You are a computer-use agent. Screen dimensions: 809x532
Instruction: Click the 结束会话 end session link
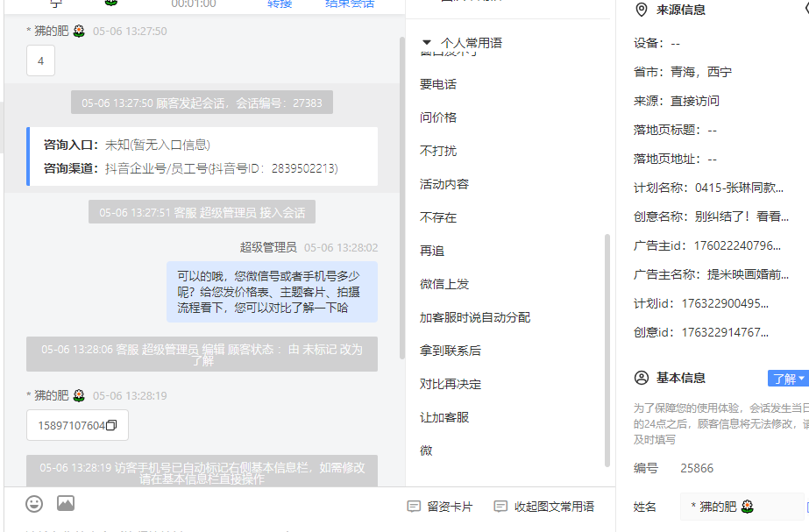coord(350,4)
